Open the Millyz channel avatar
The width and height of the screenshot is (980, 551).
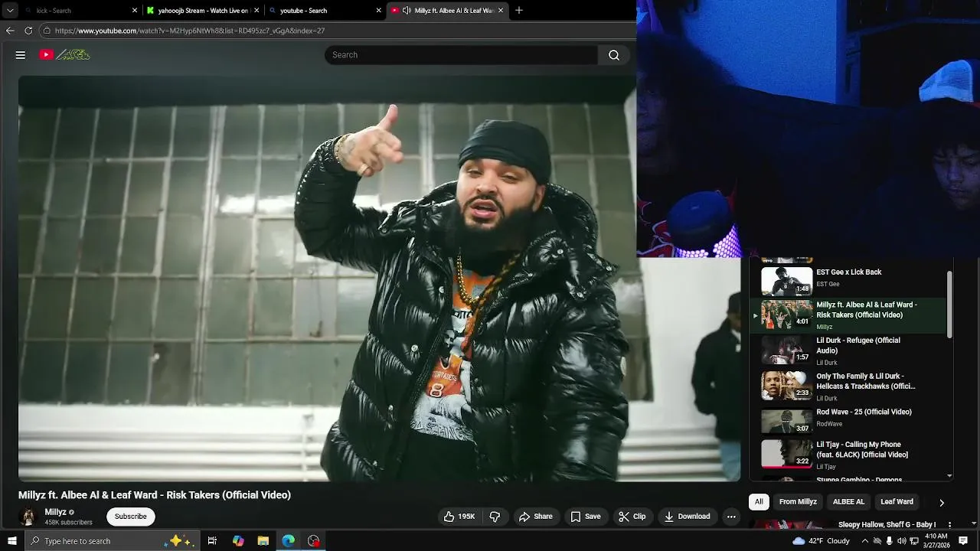[x=28, y=517]
